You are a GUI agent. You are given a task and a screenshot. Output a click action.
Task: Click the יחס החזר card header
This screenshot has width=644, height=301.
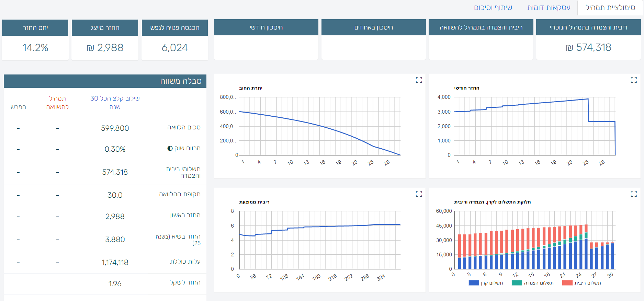click(x=35, y=28)
